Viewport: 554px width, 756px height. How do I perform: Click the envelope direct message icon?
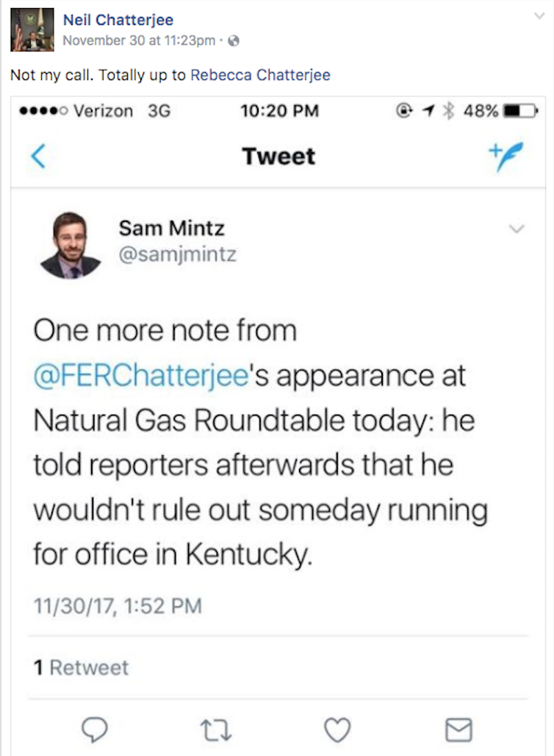point(458,728)
